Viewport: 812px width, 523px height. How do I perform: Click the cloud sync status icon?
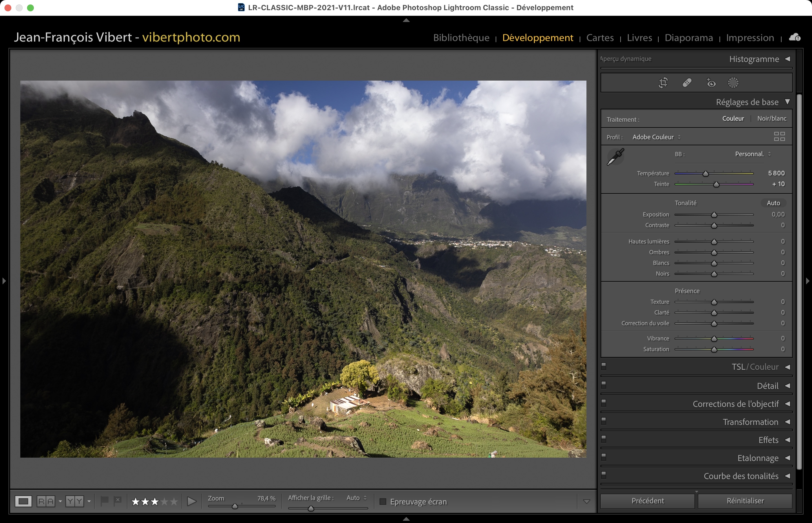click(795, 37)
